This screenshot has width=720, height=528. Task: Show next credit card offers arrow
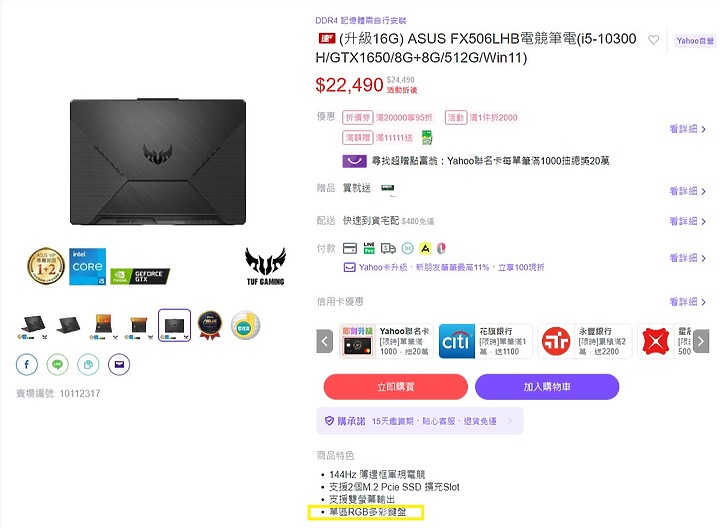[701, 341]
